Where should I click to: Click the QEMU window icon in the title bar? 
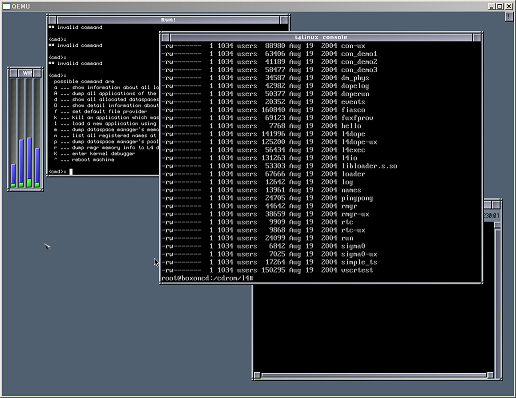6,6
